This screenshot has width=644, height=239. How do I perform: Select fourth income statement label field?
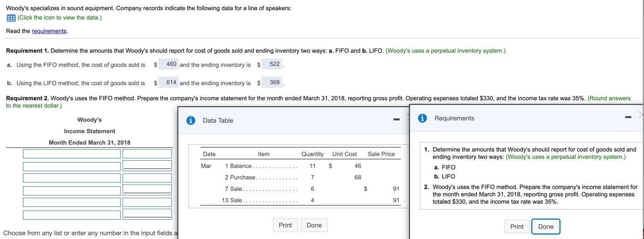(x=72, y=190)
